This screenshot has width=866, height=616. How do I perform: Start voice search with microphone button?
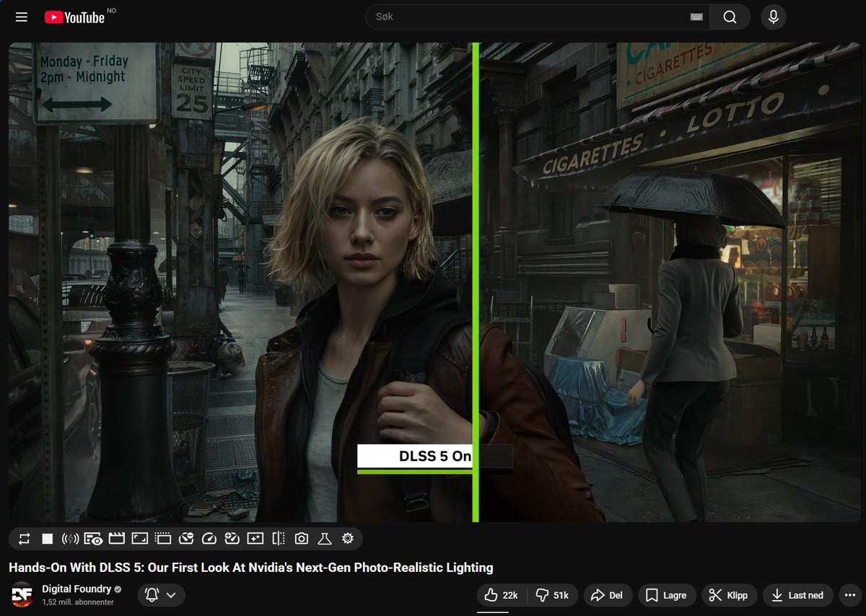click(774, 17)
